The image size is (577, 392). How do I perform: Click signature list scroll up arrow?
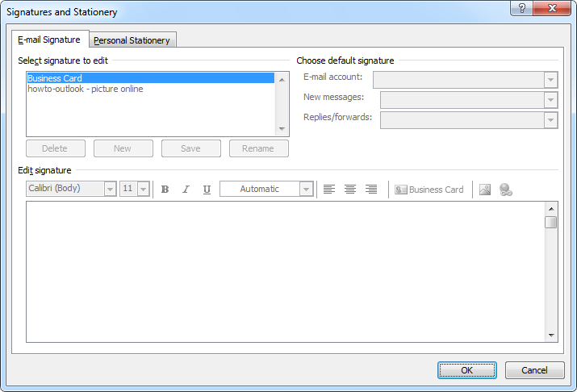[282, 79]
